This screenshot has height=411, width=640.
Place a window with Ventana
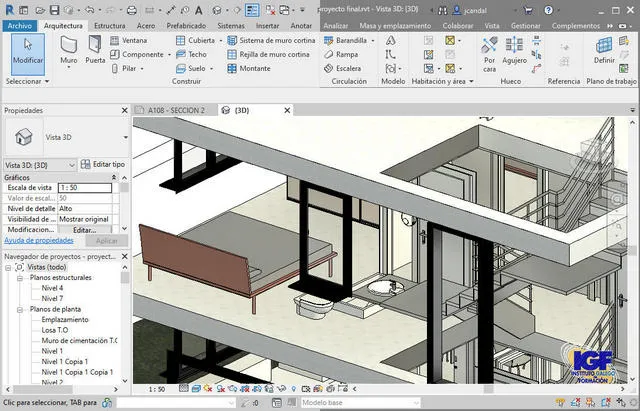coord(129,40)
